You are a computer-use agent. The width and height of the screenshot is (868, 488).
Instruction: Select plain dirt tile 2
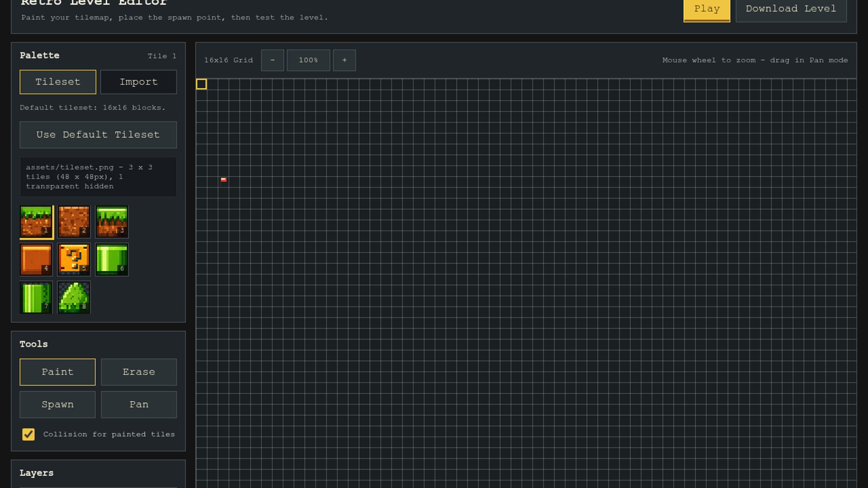coord(74,222)
